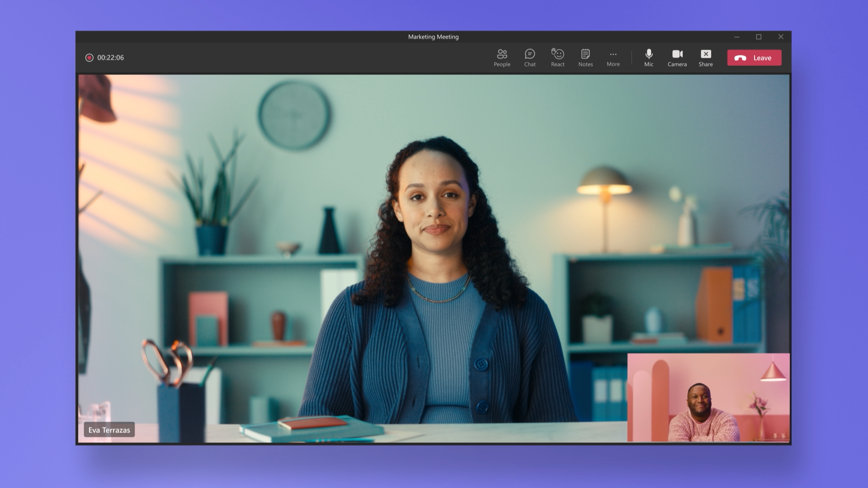Click the hang-up phone icon
This screenshot has width=868, height=488.
[x=740, y=58]
